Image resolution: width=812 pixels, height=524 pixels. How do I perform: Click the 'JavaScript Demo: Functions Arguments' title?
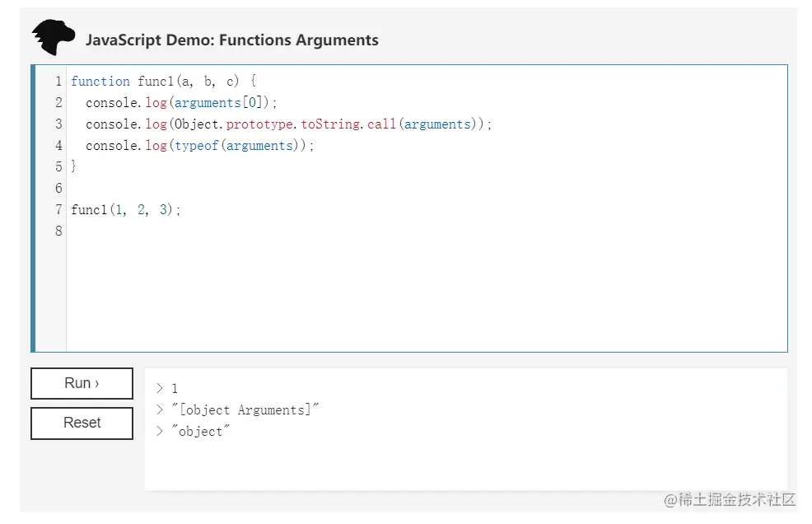(232, 40)
